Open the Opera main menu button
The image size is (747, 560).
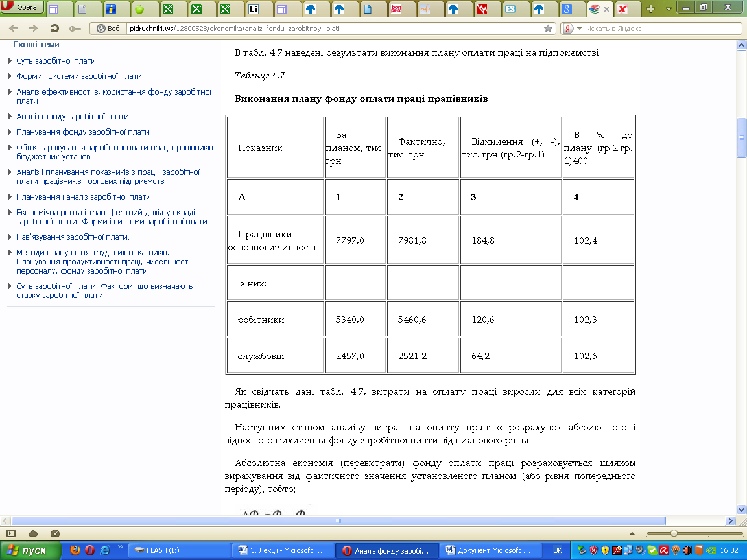(x=22, y=7)
